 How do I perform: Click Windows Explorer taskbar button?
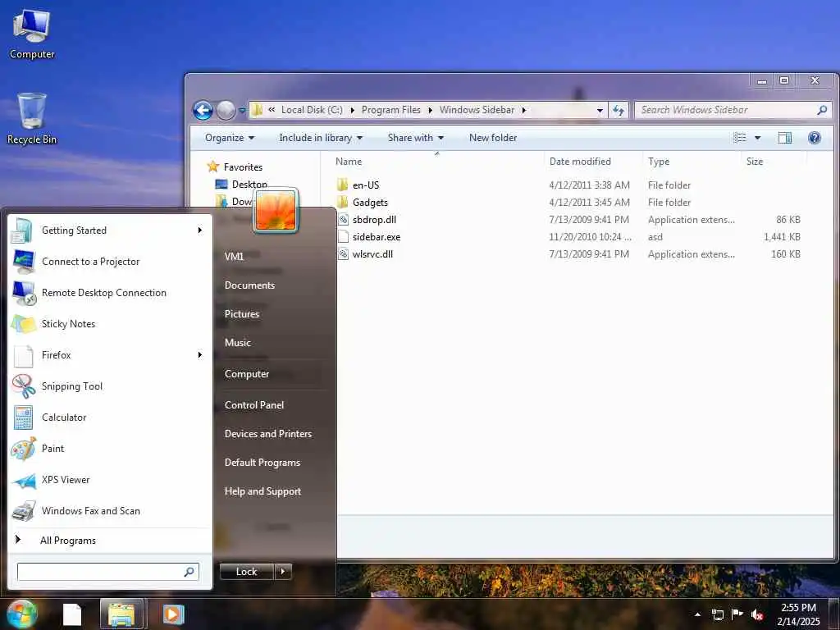pos(121,614)
